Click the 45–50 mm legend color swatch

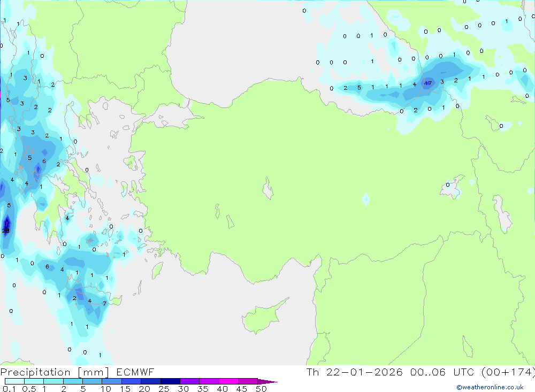248,381
